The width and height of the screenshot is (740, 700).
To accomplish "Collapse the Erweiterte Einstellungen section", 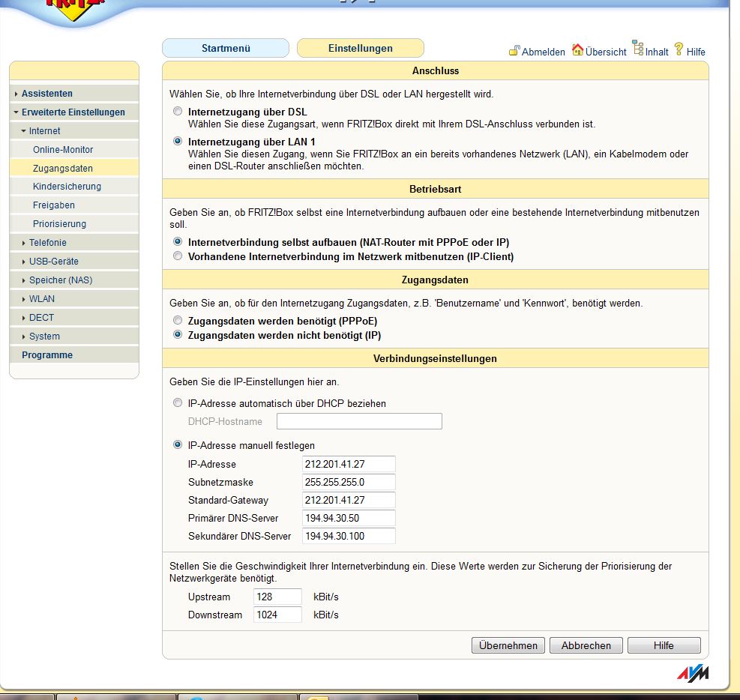I will [74, 112].
